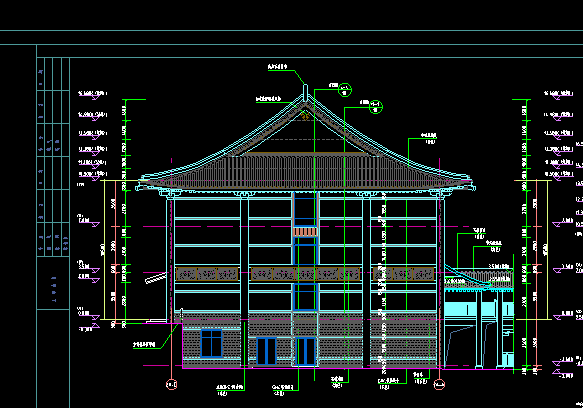Select the upper green detail callout circle

[345, 90]
